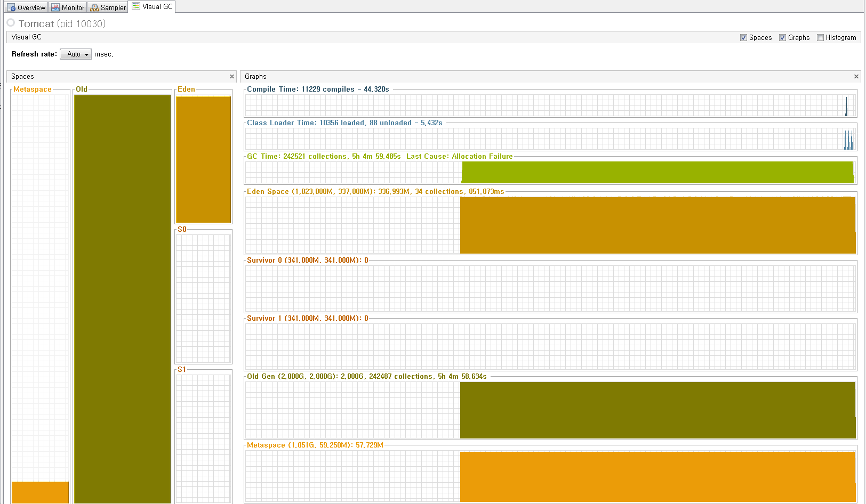Close the Graphs panel
This screenshot has height=504, width=866.
(856, 77)
